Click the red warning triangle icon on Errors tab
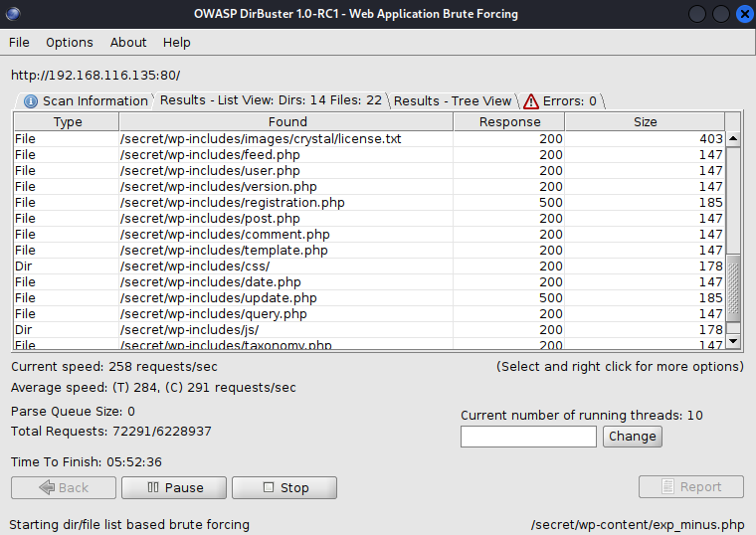The image size is (756, 535). click(531, 101)
